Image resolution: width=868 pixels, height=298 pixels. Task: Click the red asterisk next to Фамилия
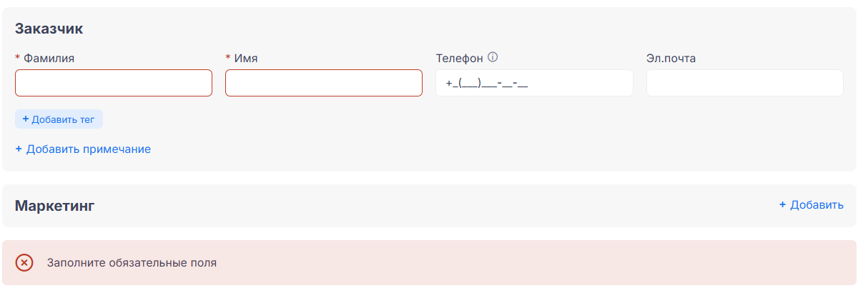pyautogui.click(x=17, y=58)
